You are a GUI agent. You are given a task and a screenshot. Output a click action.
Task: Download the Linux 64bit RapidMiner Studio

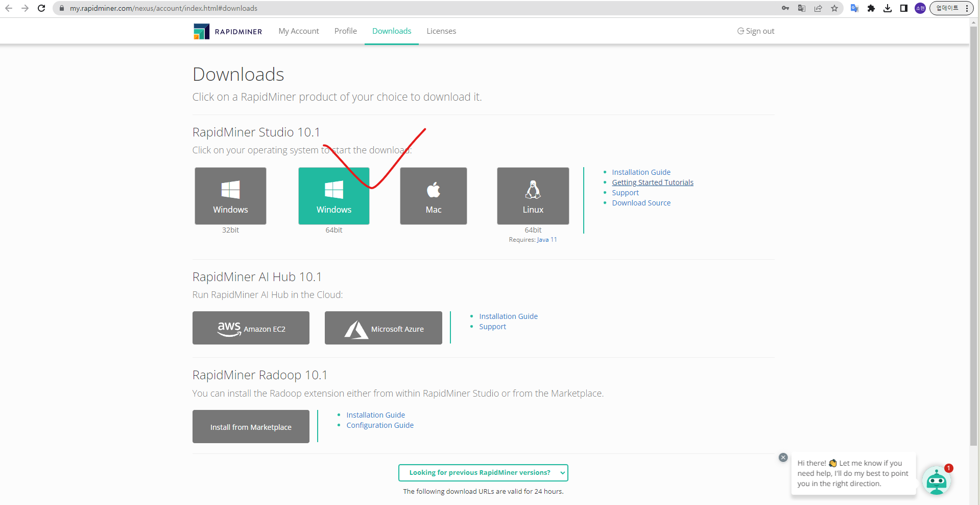coord(533,196)
